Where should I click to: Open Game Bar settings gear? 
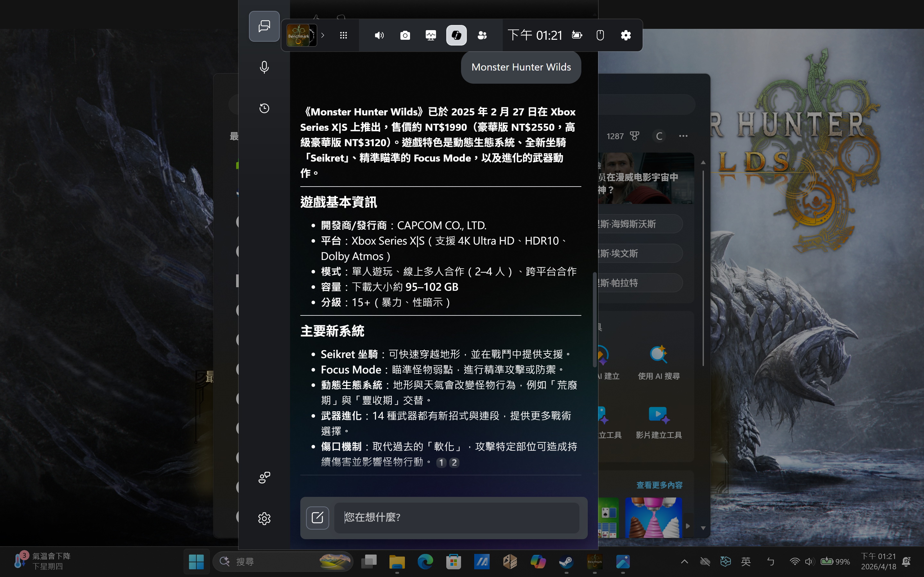click(625, 36)
